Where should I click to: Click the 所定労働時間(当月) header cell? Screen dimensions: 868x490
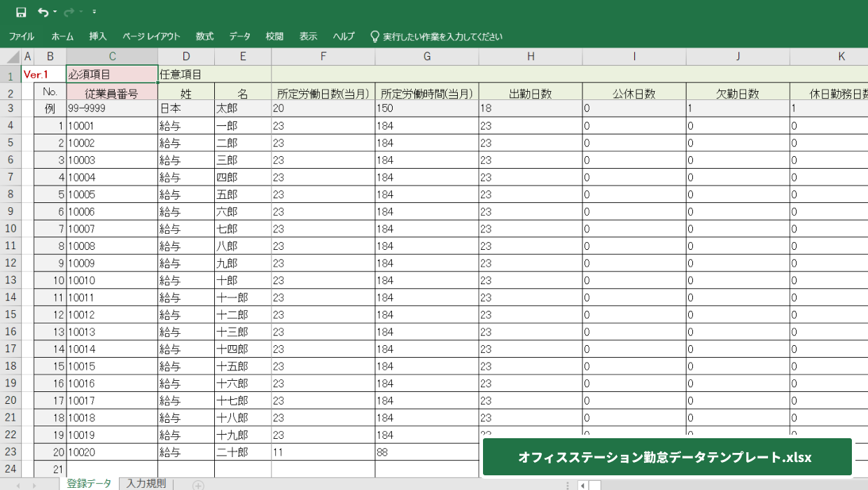[427, 92]
